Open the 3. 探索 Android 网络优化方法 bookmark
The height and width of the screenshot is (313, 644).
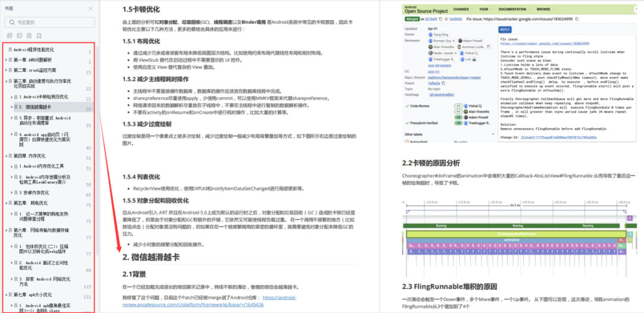click(x=45, y=281)
